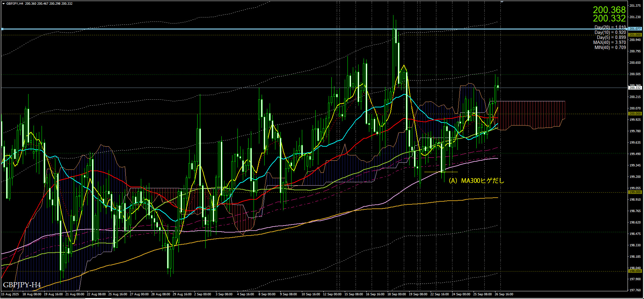Click the 12 Sep 00:00 time axis label
Viewport: 644px width, 299px height.
[332, 294]
